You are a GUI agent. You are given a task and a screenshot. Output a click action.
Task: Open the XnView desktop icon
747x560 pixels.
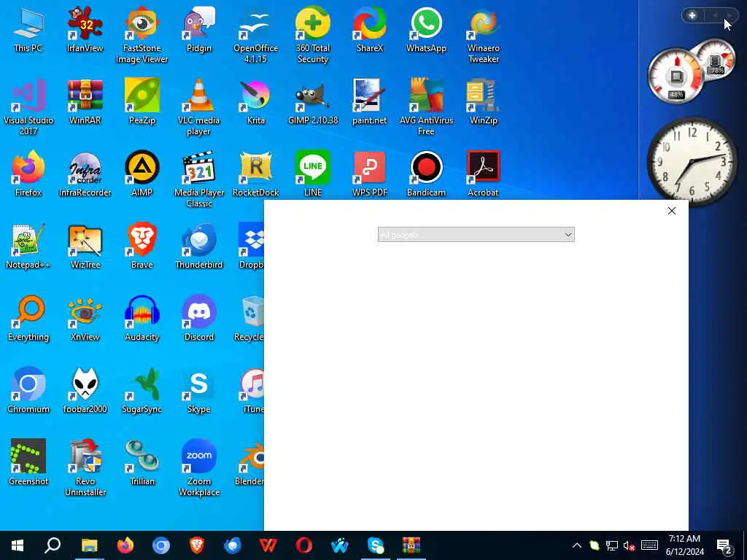click(x=85, y=318)
